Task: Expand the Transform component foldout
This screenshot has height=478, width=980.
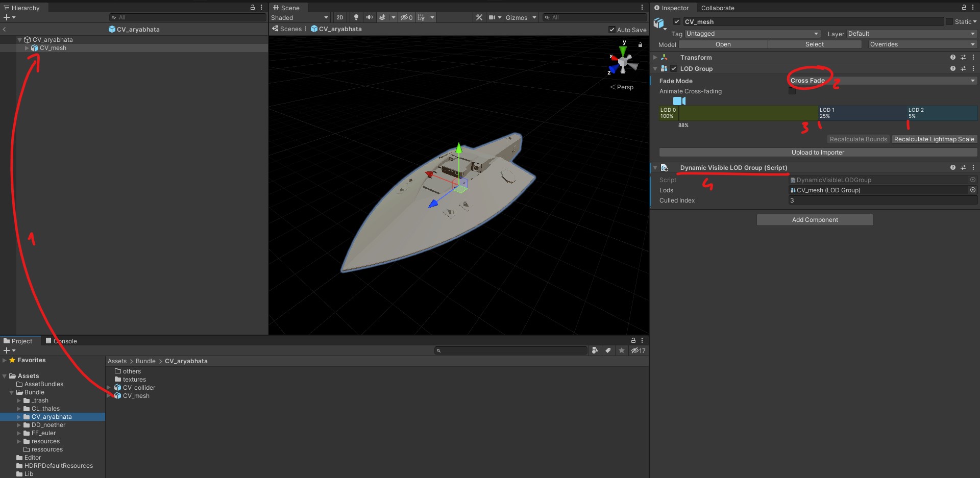Action: 655,57
